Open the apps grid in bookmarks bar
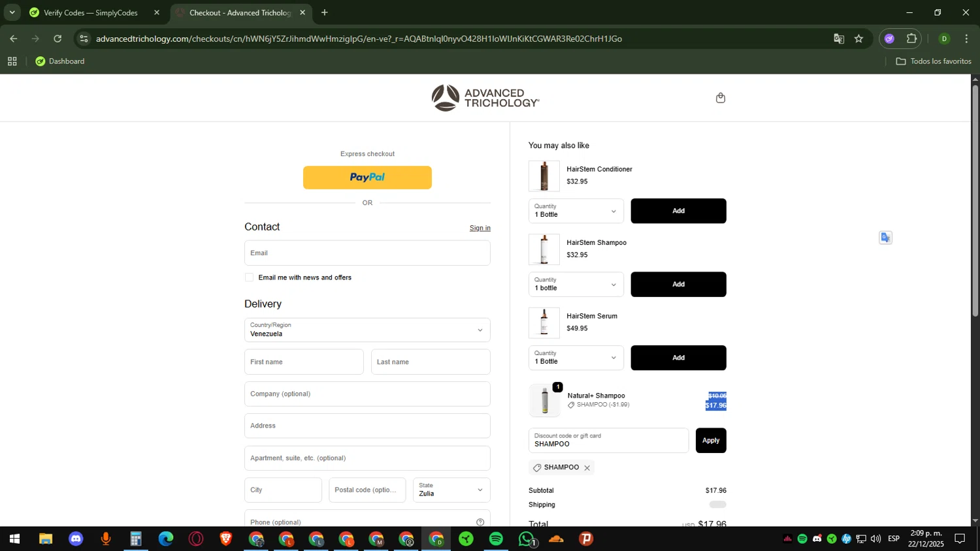980x551 pixels. click(12, 61)
